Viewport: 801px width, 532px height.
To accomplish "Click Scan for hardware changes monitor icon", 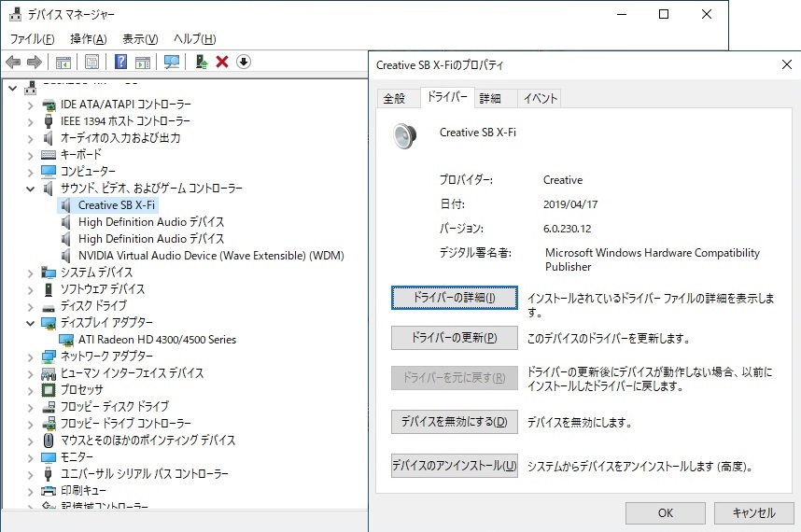I will 171,63.
